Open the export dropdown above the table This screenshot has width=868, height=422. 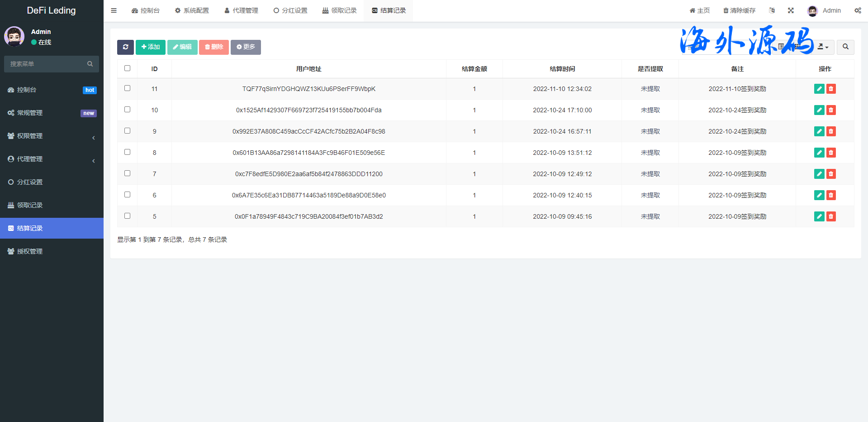coord(823,47)
